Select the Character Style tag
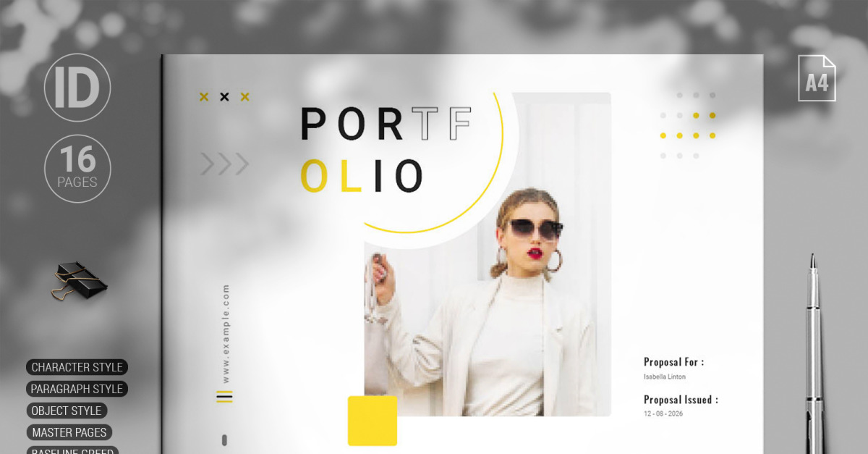Viewport: 868px width, 454px height. click(x=77, y=367)
